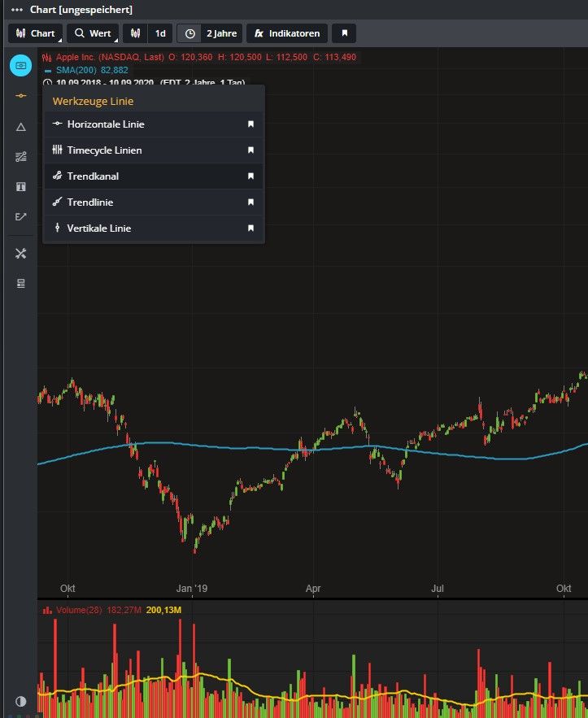The height and width of the screenshot is (718, 588).
Task: Toggle bookmark next to Vertikale Linie
Action: click(x=250, y=228)
